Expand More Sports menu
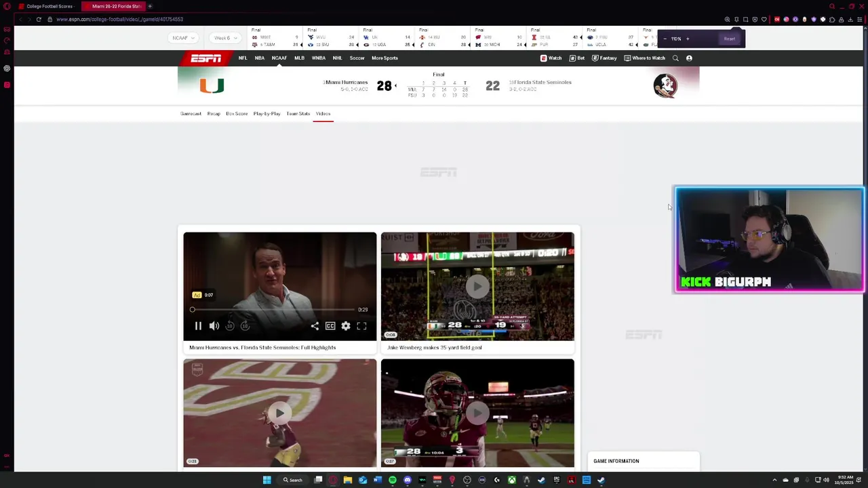The height and width of the screenshot is (488, 868). click(x=384, y=58)
